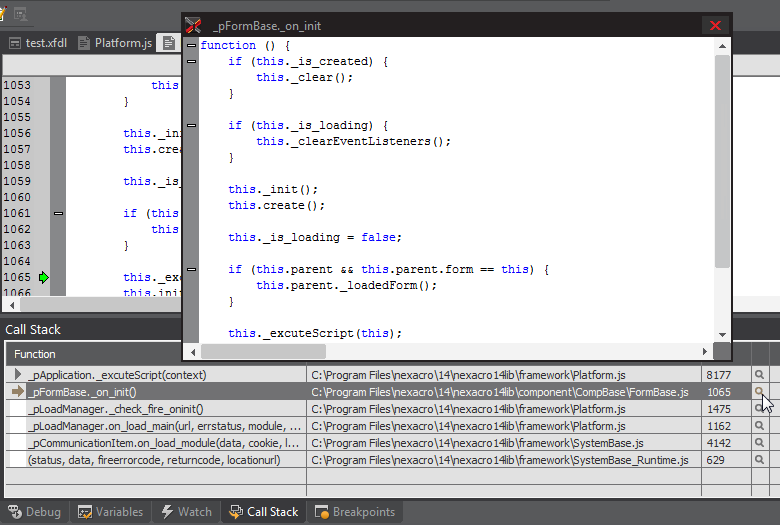This screenshot has height=525, width=780.
Task: Open the Breakpoints panel tab
Action: click(x=354, y=512)
